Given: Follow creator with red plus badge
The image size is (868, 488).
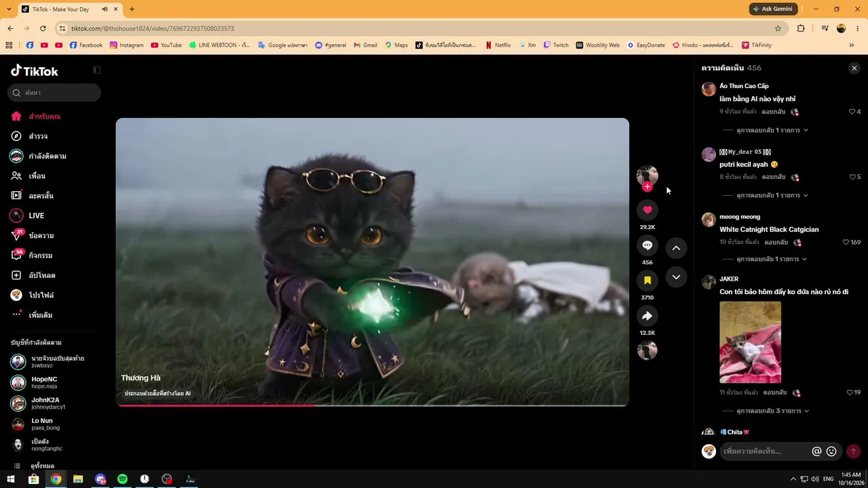Looking at the screenshot, I should pyautogui.click(x=647, y=187).
